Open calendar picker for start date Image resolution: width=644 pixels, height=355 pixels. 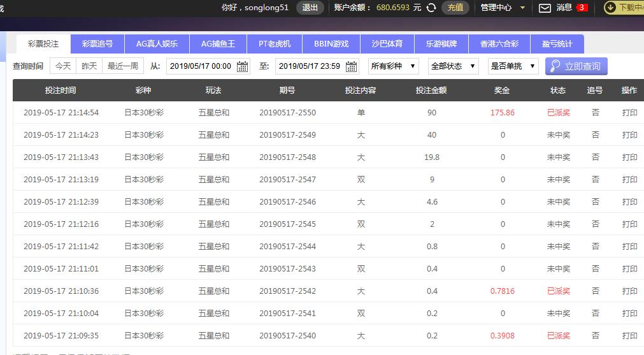coord(243,66)
